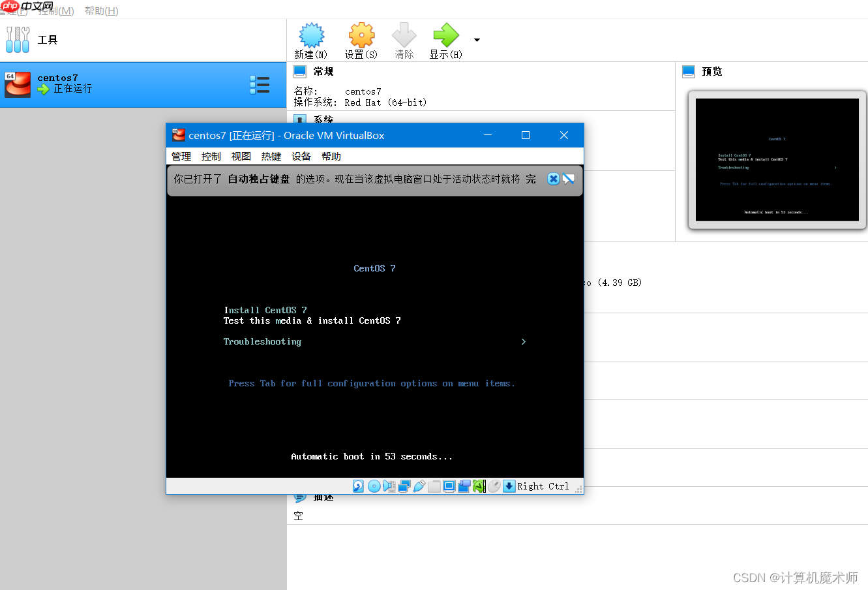Toggle video recording via the camera status icon
This screenshot has height=590, width=868.
[x=464, y=486]
